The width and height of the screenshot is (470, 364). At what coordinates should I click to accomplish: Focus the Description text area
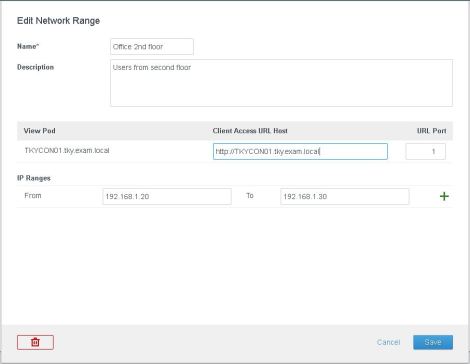[x=281, y=83]
